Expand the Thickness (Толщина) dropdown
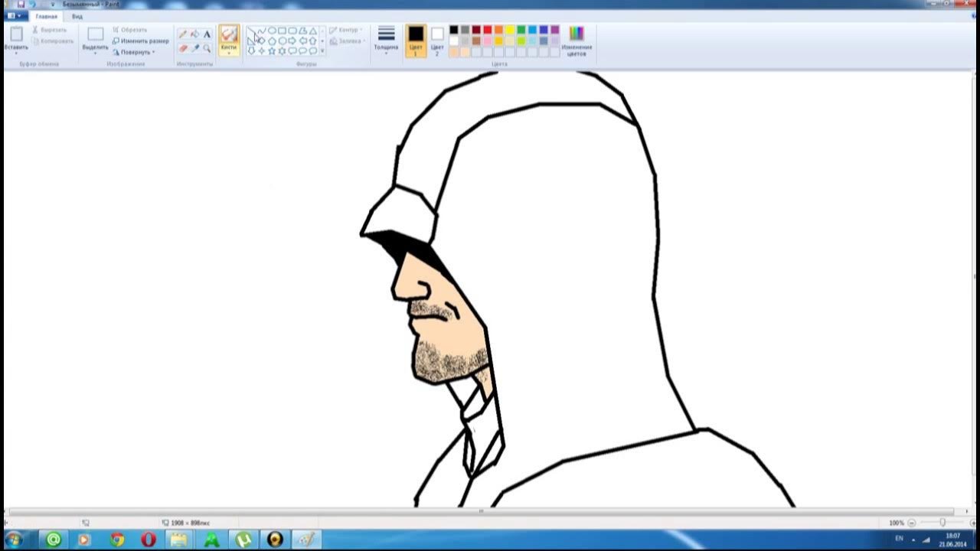The height and width of the screenshot is (551, 980). 386,40
